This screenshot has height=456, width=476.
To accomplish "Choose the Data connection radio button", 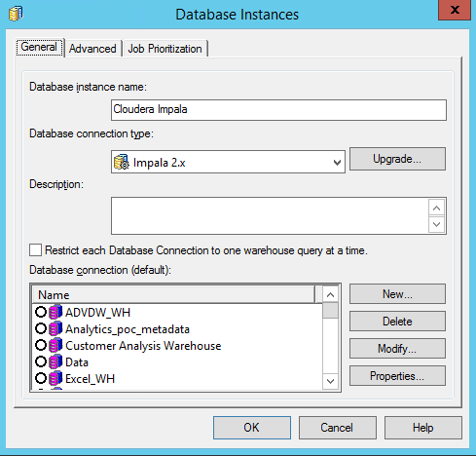I will click(x=41, y=361).
